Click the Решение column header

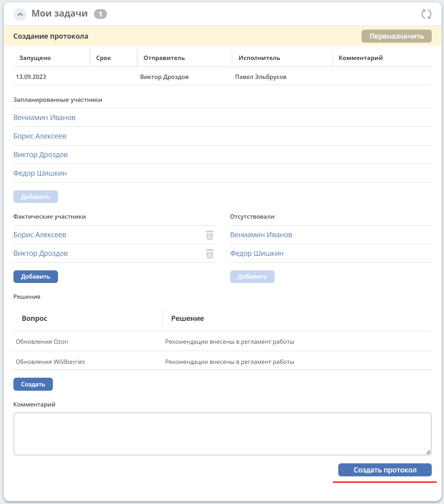pos(187,319)
